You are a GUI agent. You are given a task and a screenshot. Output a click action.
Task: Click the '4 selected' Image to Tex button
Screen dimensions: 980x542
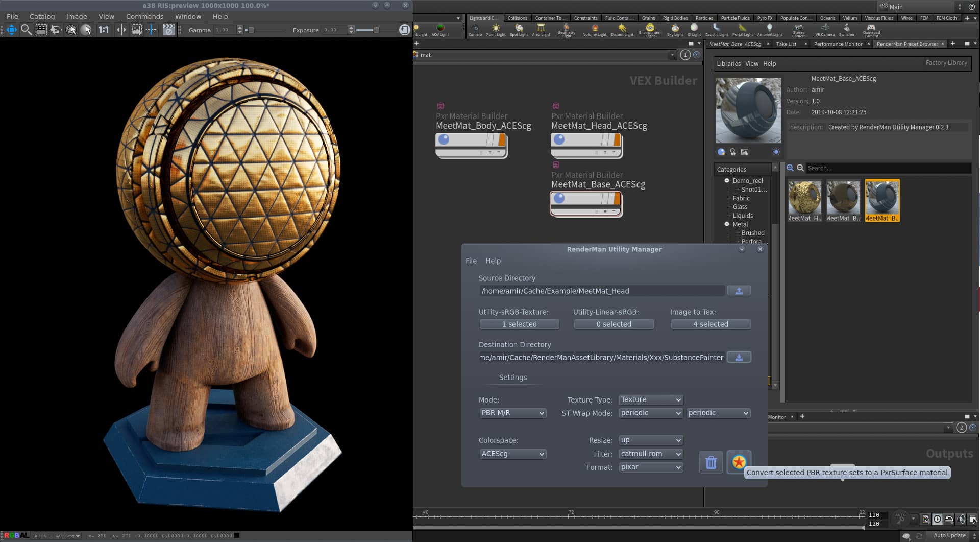tap(710, 324)
